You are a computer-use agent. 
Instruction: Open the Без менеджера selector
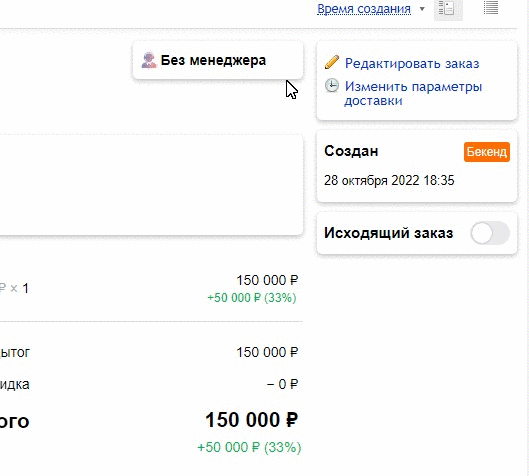[x=218, y=61]
